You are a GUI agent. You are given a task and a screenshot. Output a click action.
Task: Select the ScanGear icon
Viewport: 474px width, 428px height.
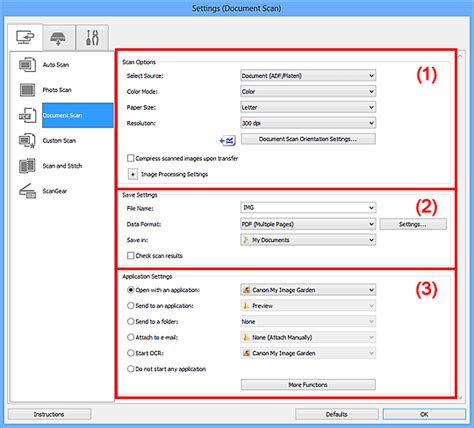[27, 191]
